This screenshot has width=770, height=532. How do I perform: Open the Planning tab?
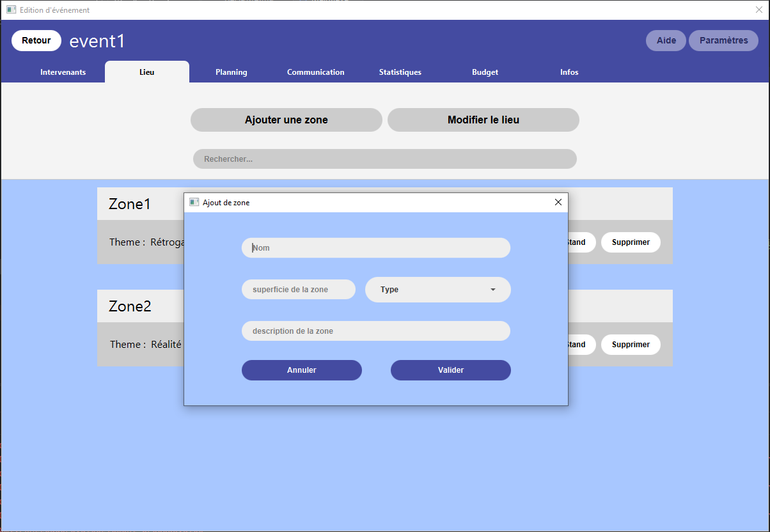[232, 72]
